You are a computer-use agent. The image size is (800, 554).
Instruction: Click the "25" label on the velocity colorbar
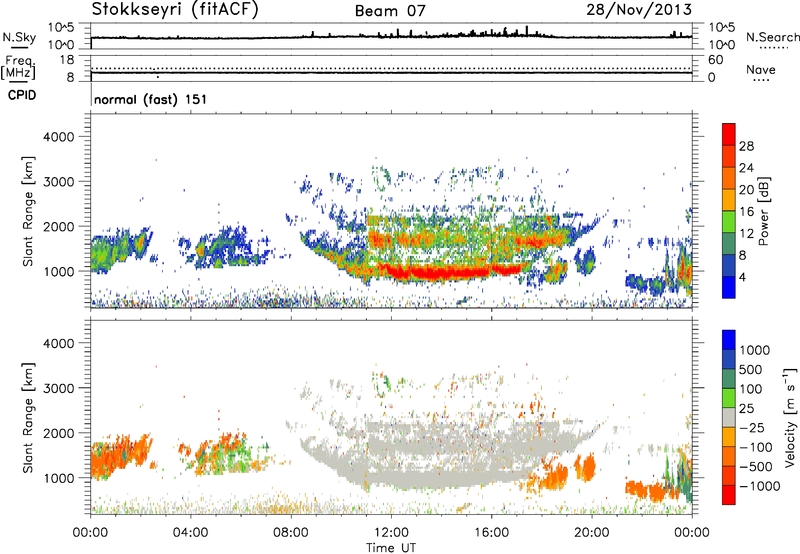(746, 409)
